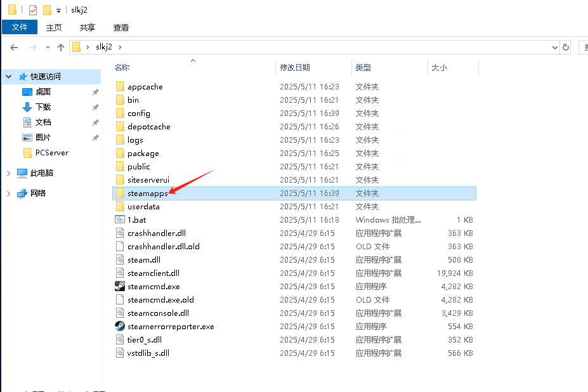The height and width of the screenshot is (392, 588).
Task: Expand the chevron after slkj2 in address bar
Action: tap(120, 48)
